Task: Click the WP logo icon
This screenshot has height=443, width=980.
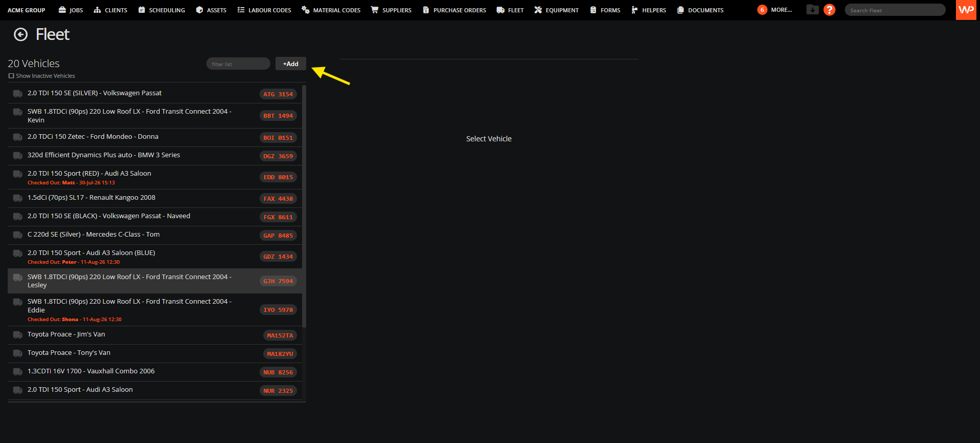Action: 966,10
